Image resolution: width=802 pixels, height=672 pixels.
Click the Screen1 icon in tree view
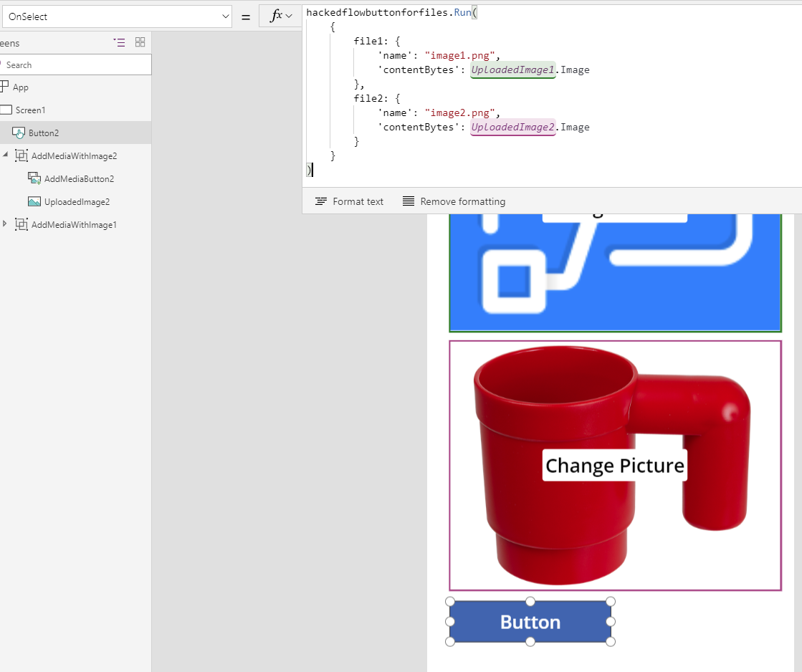6,110
